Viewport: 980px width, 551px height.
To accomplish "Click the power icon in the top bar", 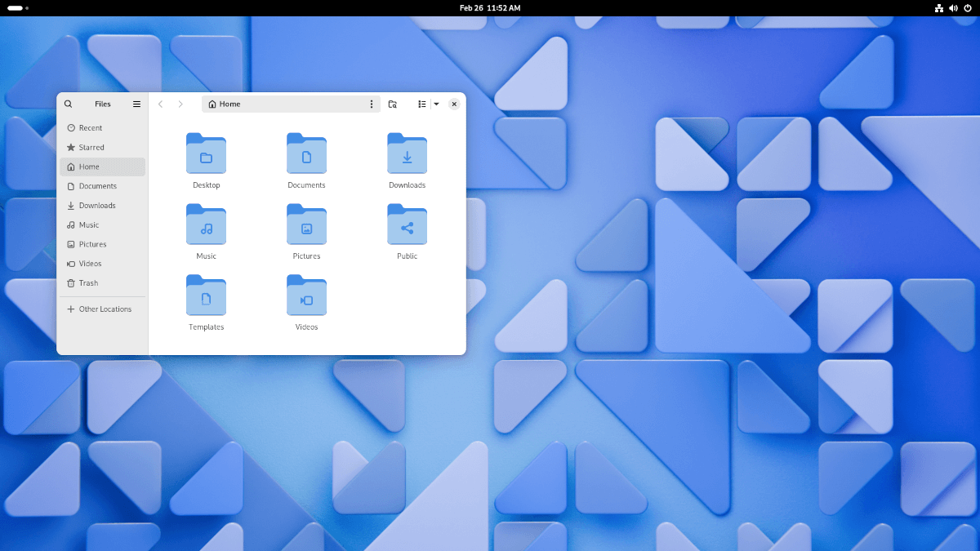I will click(x=967, y=8).
